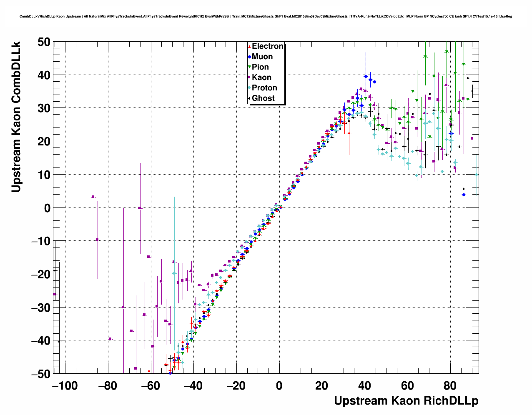Select the green Pion triangle legend marker
532x415 pixels.
(x=249, y=67)
